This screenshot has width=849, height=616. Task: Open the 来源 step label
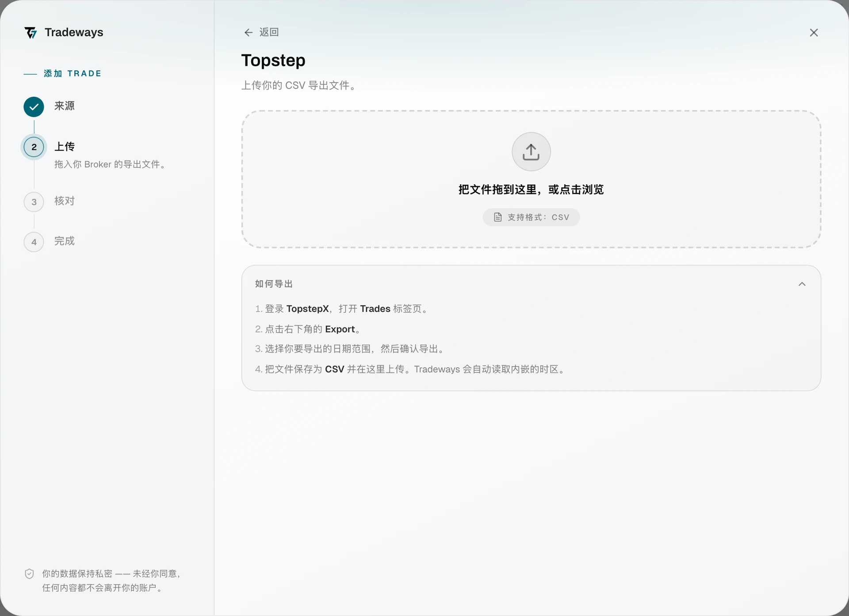pos(65,106)
